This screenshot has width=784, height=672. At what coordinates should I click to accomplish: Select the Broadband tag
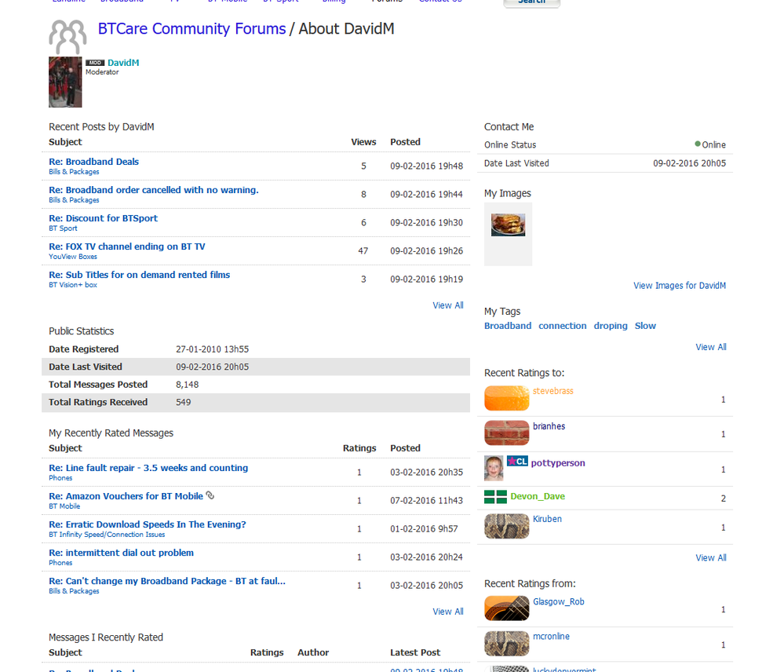[x=508, y=326]
